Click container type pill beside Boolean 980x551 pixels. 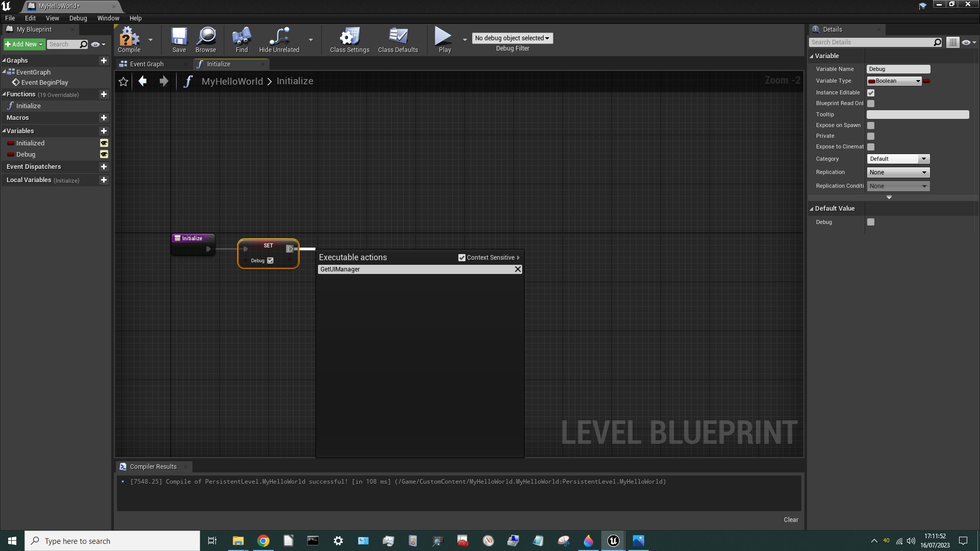click(x=926, y=81)
